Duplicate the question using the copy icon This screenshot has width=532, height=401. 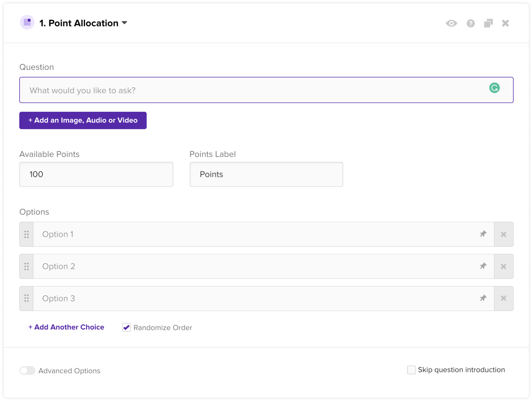coord(488,23)
